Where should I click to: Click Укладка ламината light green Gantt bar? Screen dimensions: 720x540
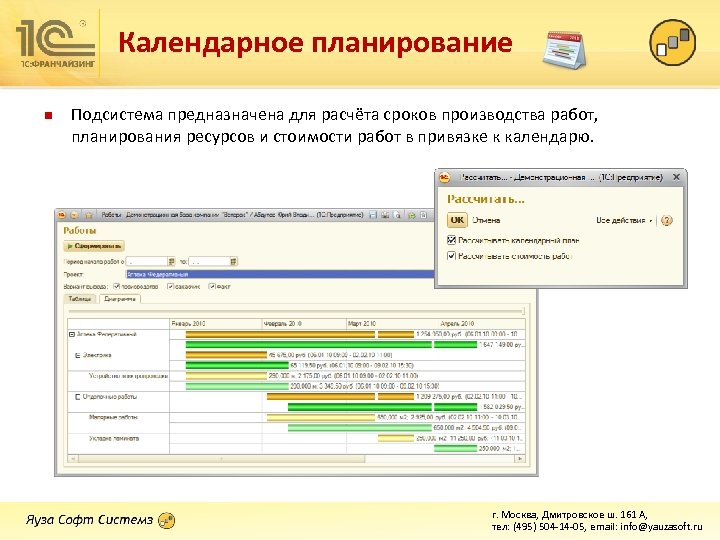coord(455,448)
